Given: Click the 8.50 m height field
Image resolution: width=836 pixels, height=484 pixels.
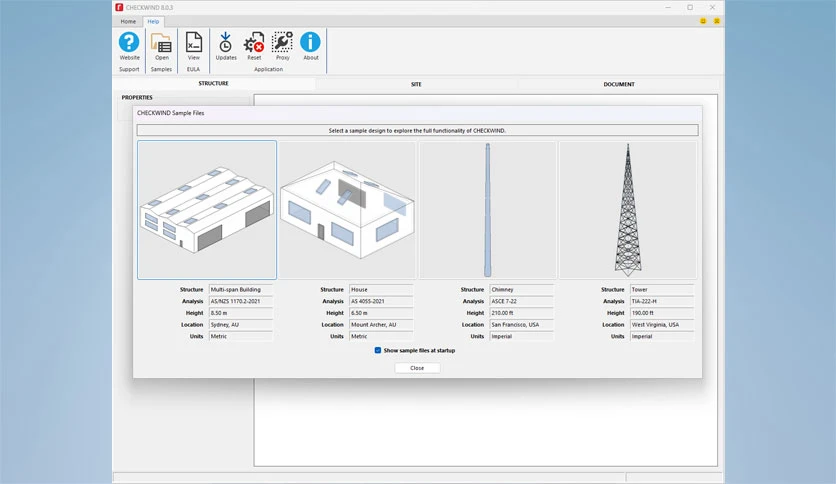Looking at the screenshot, I should tap(240, 313).
